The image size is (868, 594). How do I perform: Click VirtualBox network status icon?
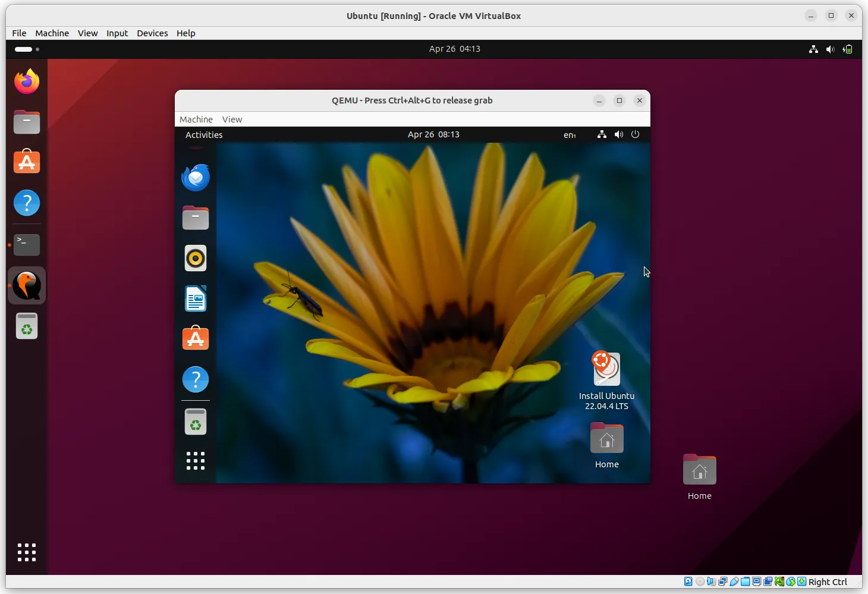coord(722,582)
